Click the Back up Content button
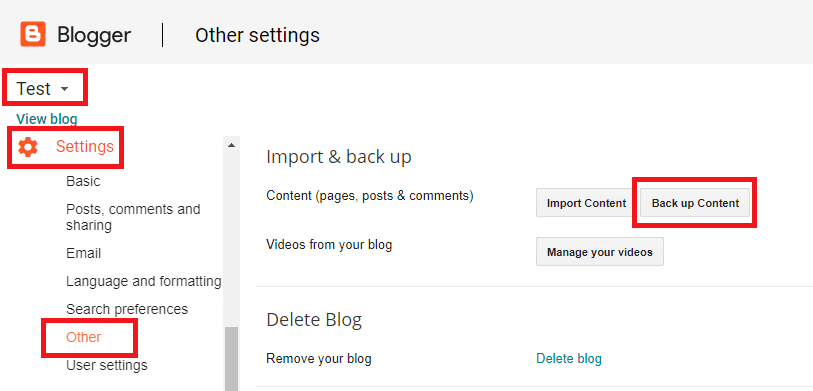 tap(695, 203)
